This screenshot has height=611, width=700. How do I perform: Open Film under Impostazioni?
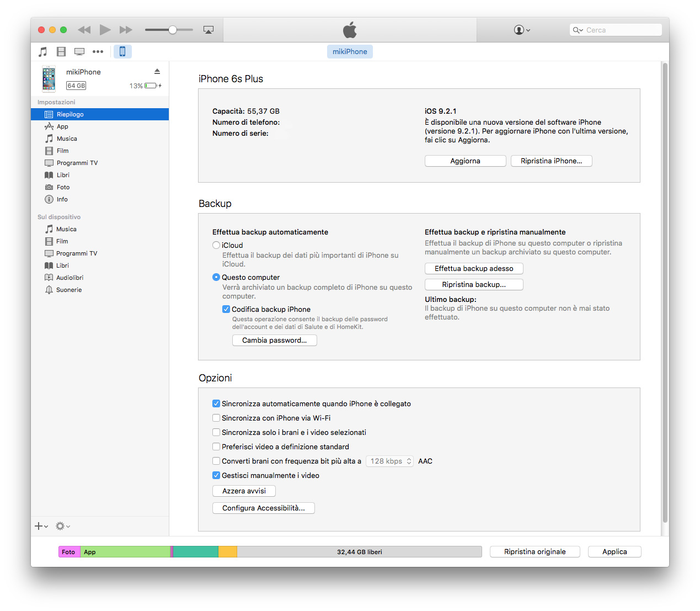click(100, 151)
